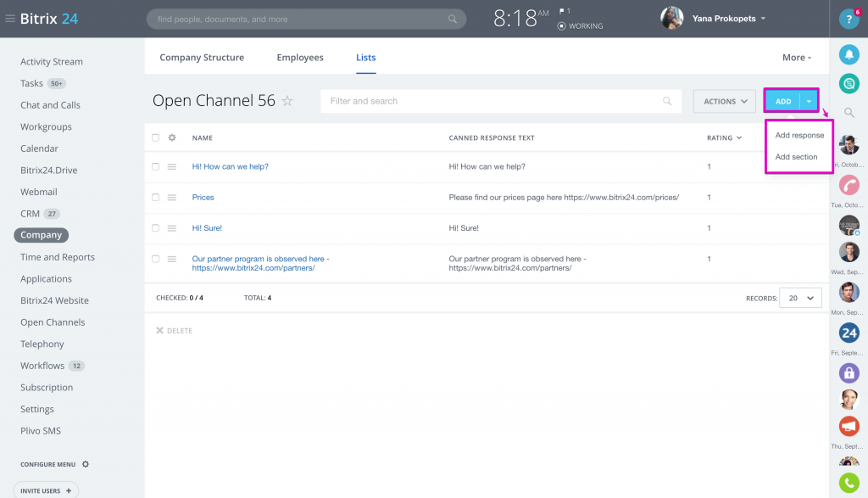Click the WORKING status indicator
Screen dimensions: 868x498
coord(580,26)
